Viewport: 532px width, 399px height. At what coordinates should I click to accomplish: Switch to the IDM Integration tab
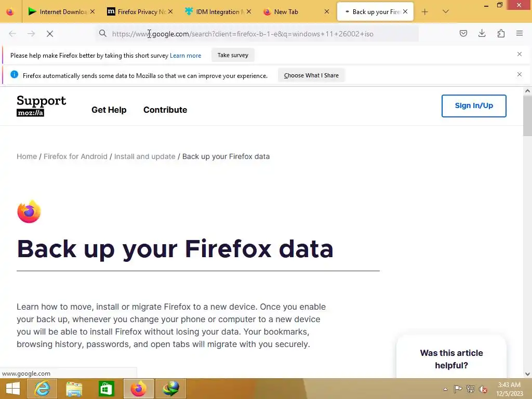click(218, 12)
